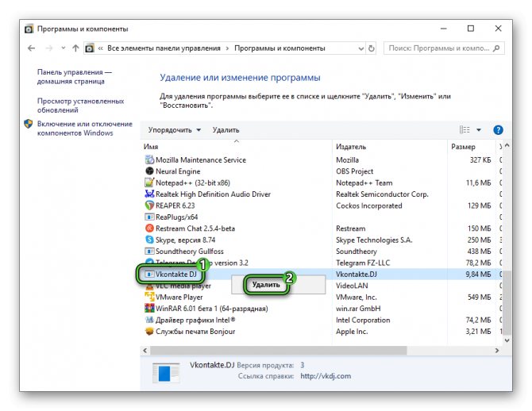The height and width of the screenshot is (411, 532).
Task: Select Mozilla Maintenance Service icon
Action: pos(149,159)
